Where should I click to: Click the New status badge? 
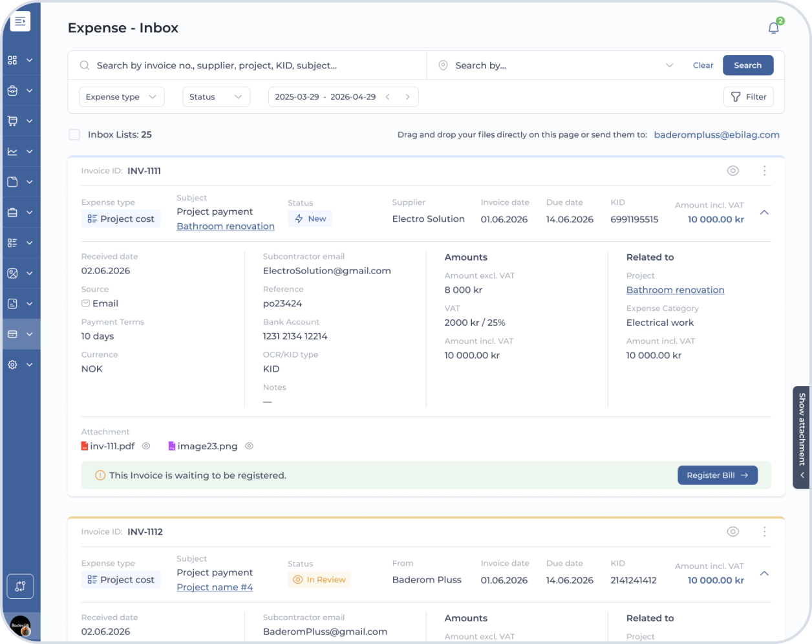tap(310, 219)
